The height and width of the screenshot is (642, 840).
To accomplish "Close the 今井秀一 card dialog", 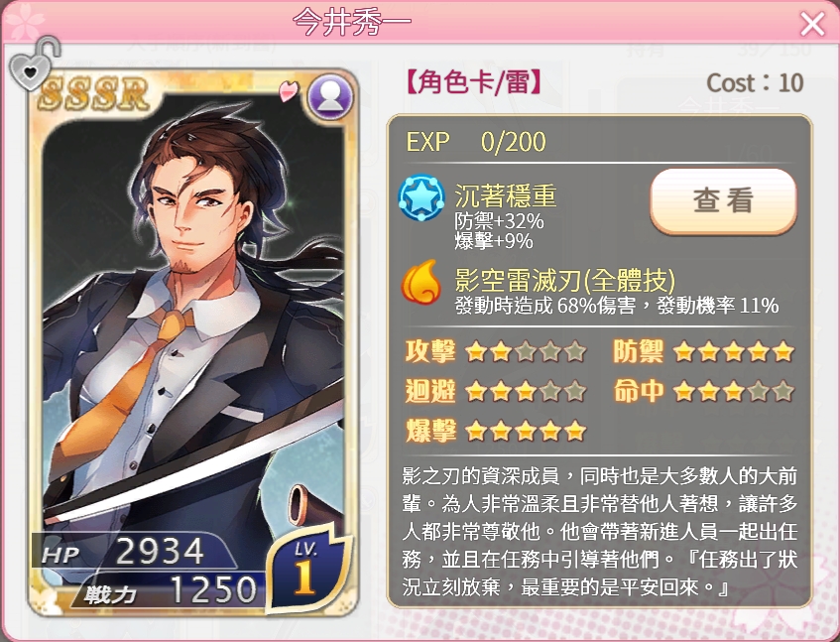I will (812, 24).
